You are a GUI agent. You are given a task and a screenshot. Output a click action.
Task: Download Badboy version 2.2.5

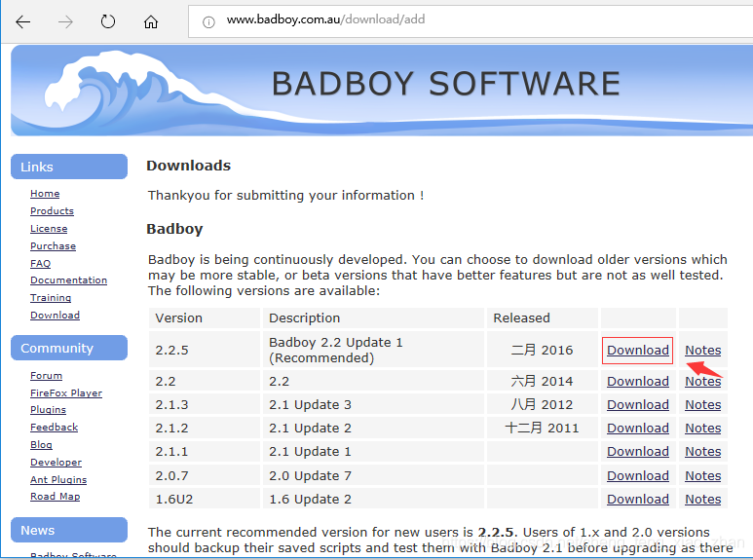638,350
